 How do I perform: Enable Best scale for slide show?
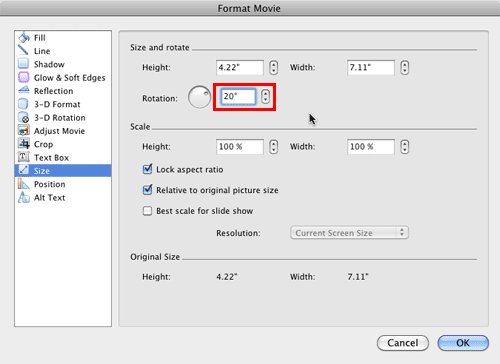click(x=147, y=211)
